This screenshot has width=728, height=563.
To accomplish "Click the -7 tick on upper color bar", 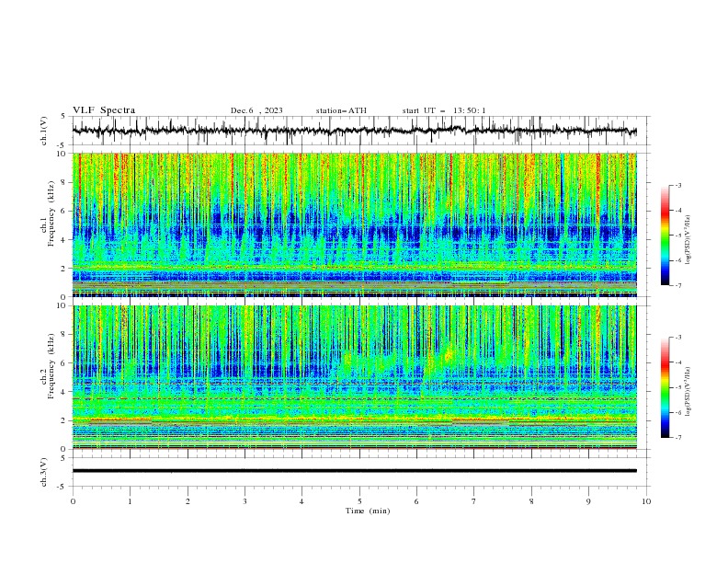I will coord(678,285).
